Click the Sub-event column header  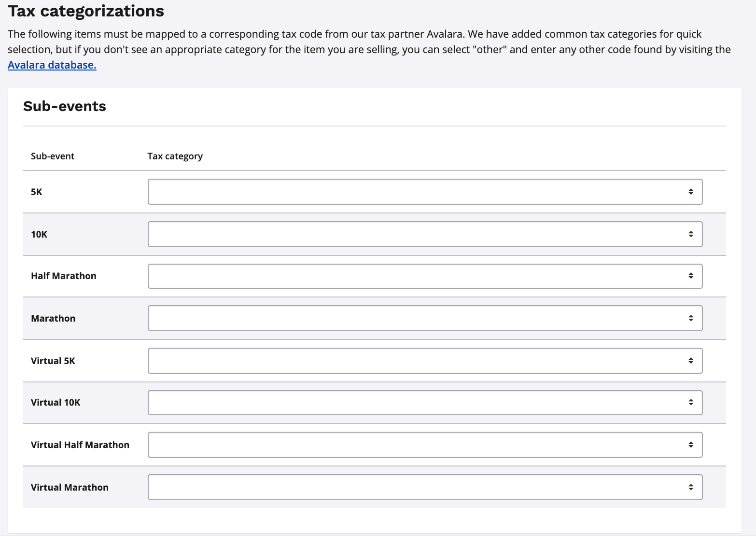pos(53,156)
